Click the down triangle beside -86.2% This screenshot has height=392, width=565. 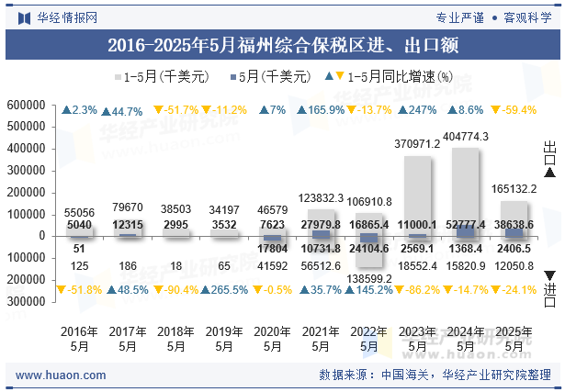400,289
